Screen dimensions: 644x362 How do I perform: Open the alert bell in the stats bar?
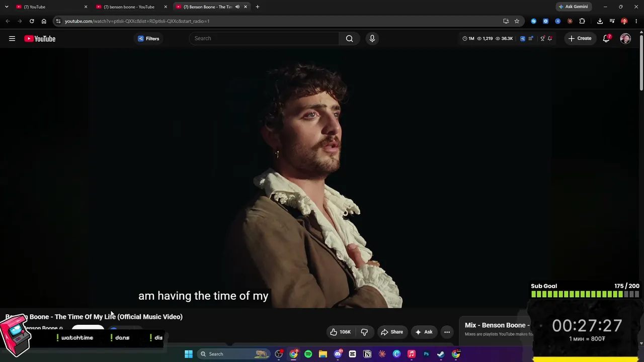pos(550,39)
